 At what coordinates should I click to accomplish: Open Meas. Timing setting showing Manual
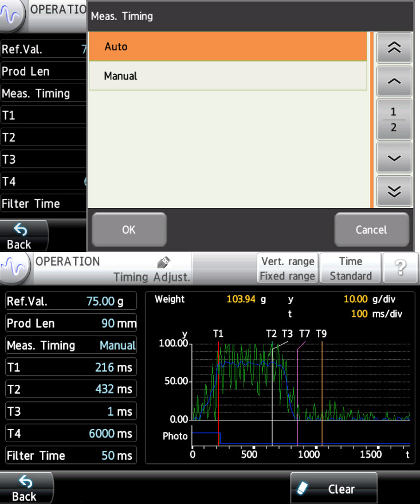71,345
